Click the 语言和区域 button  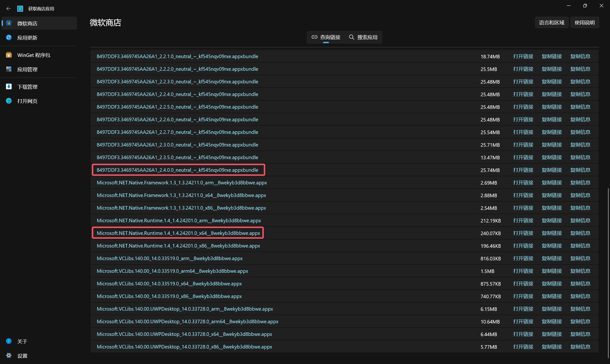click(x=552, y=23)
